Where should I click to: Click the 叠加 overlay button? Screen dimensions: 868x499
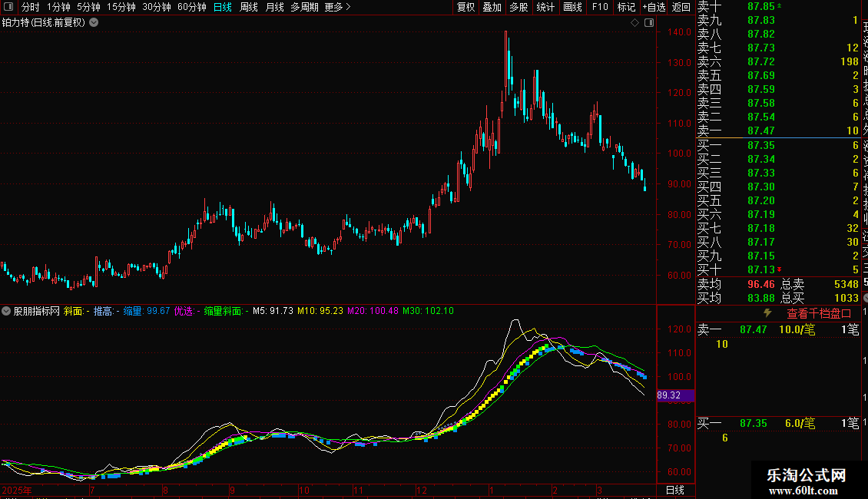[492, 7]
